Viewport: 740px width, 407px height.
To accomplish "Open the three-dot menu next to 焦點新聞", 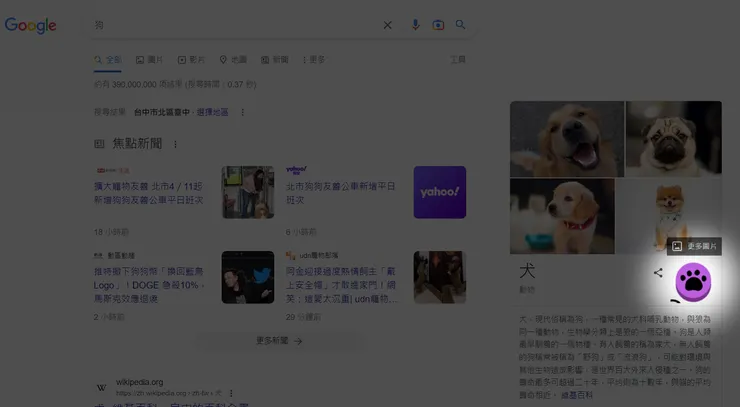I will 175,144.
